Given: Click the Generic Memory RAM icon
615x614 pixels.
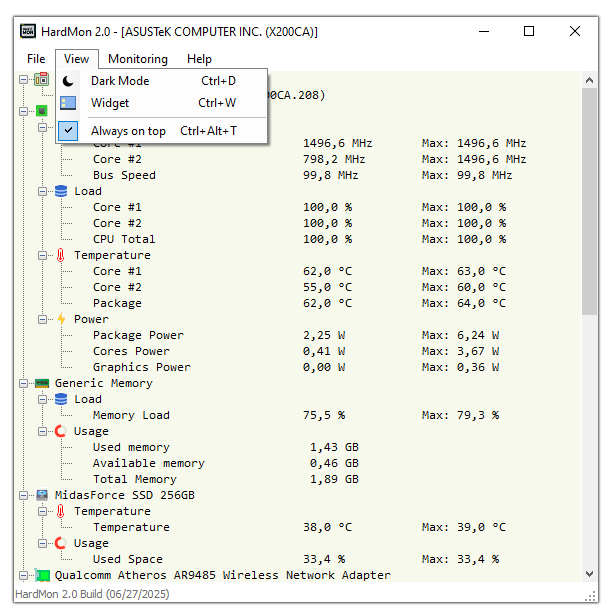Looking at the screenshot, I should (x=42, y=383).
